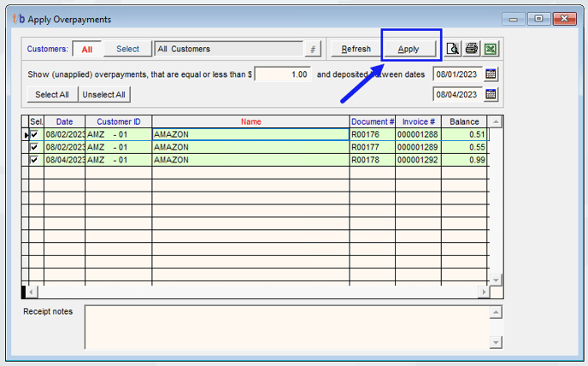
Task: Click the printer icon
Action: click(x=472, y=49)
